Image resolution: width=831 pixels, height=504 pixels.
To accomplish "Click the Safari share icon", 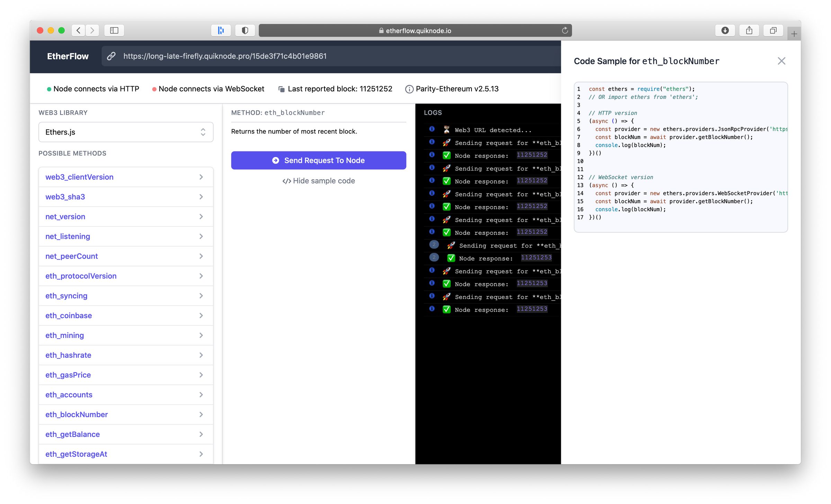I will tap(749, 30).
